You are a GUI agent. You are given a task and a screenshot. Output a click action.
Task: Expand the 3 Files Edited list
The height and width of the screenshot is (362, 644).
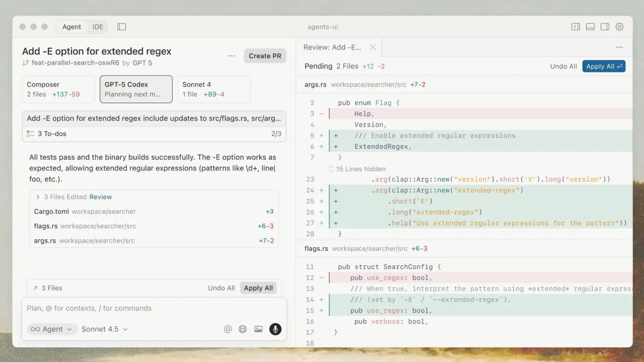38,197
